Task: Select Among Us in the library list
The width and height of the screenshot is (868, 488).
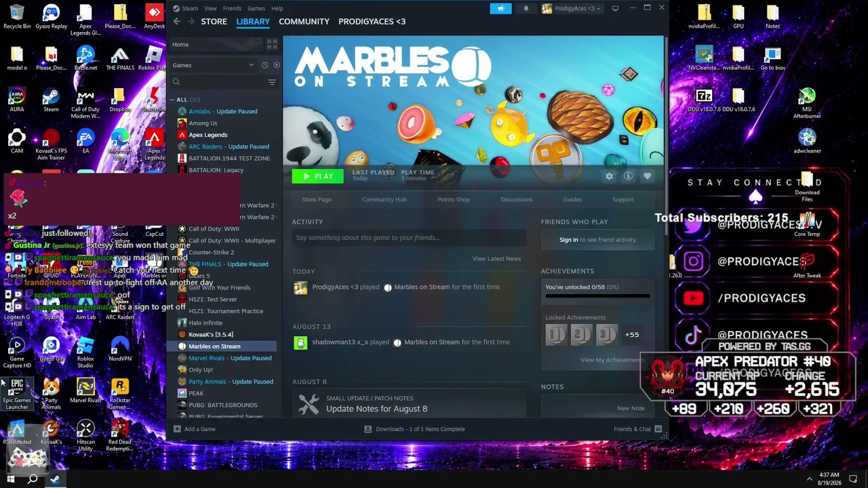Action: point(203,123)
